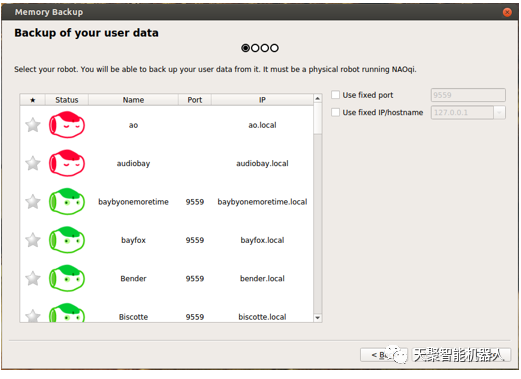
Task: Click port 9559 in the Bender row
Action: [195, 279]
